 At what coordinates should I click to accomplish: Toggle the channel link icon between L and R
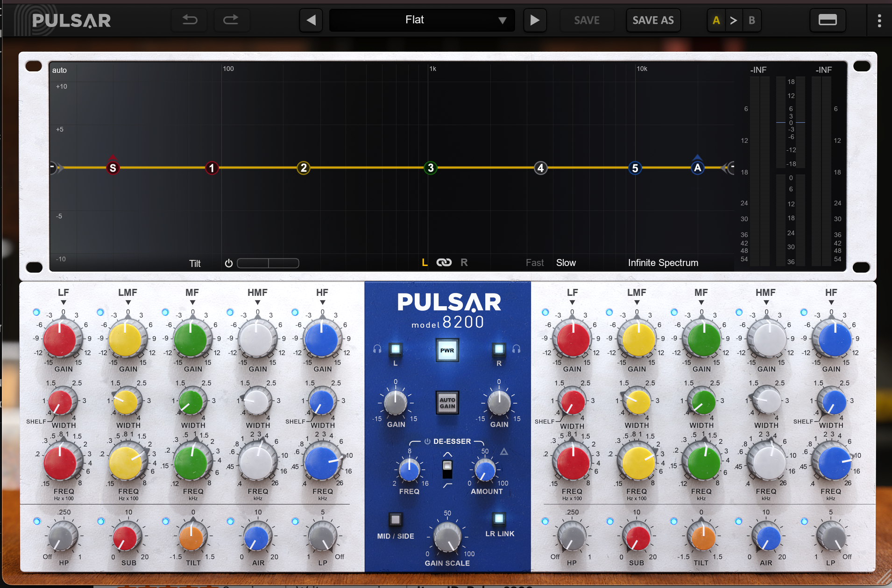coord(444,263)
